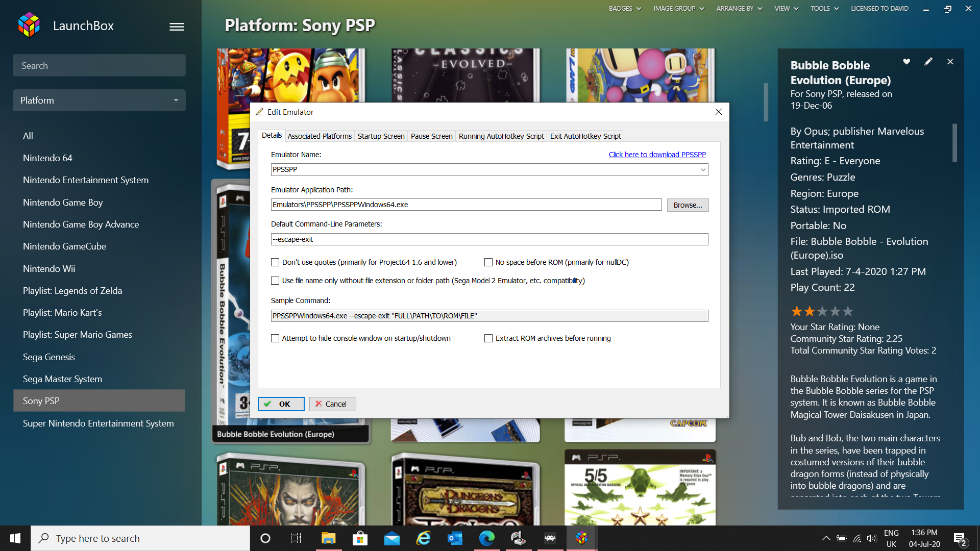Click the scrollbar of game details panel

point(954,143)
